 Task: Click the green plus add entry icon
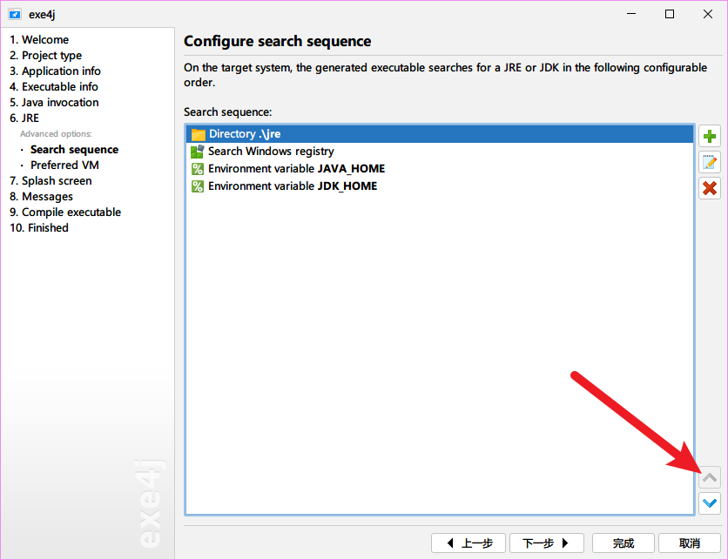coord(710,137)
